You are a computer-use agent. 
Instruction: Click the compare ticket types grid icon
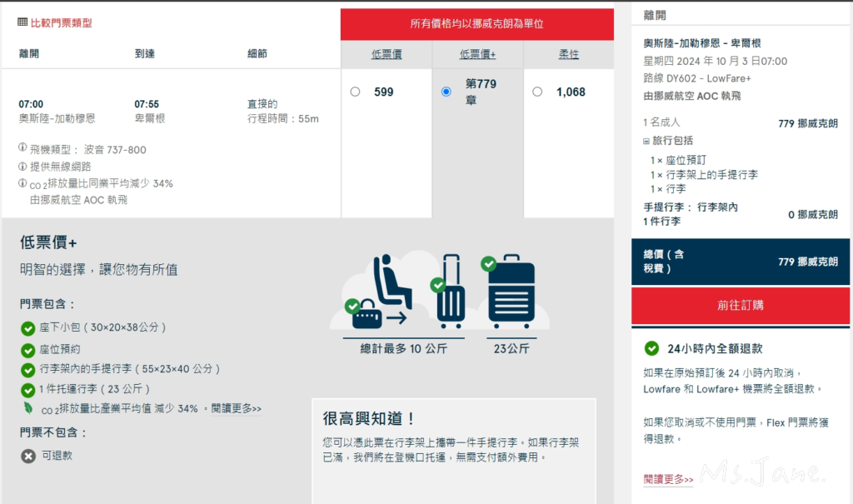point(22,22)
